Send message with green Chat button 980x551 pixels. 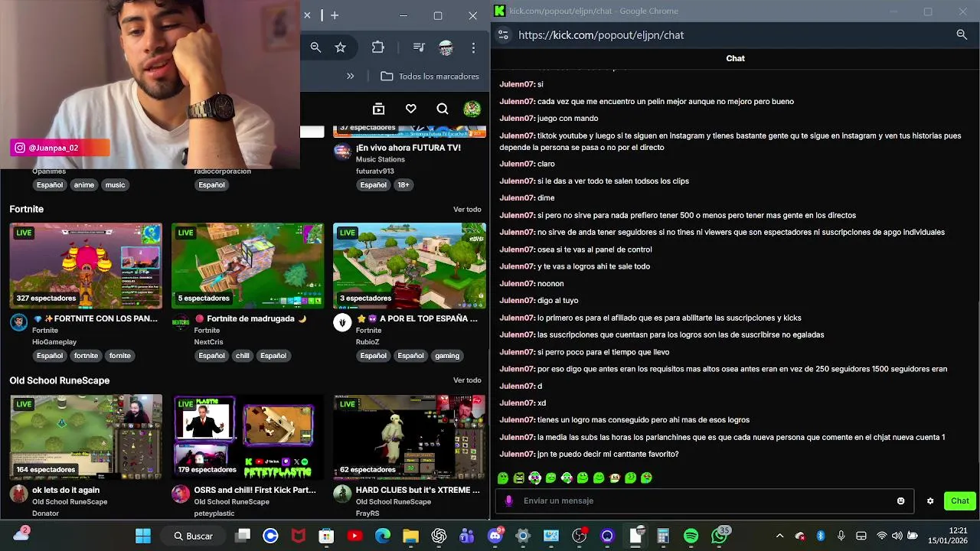(x=960, y=501)
